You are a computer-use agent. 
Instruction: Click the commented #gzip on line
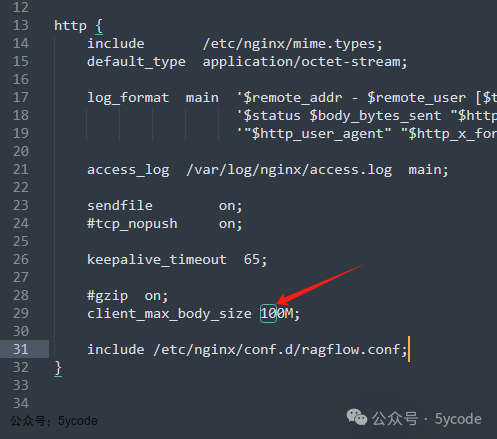pyautogui.click(x=128, y=296)
